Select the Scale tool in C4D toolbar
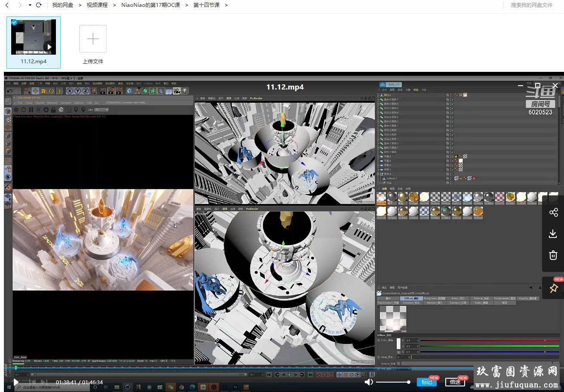Viewport: 564px width, 392px height. (x=43, y=91)
